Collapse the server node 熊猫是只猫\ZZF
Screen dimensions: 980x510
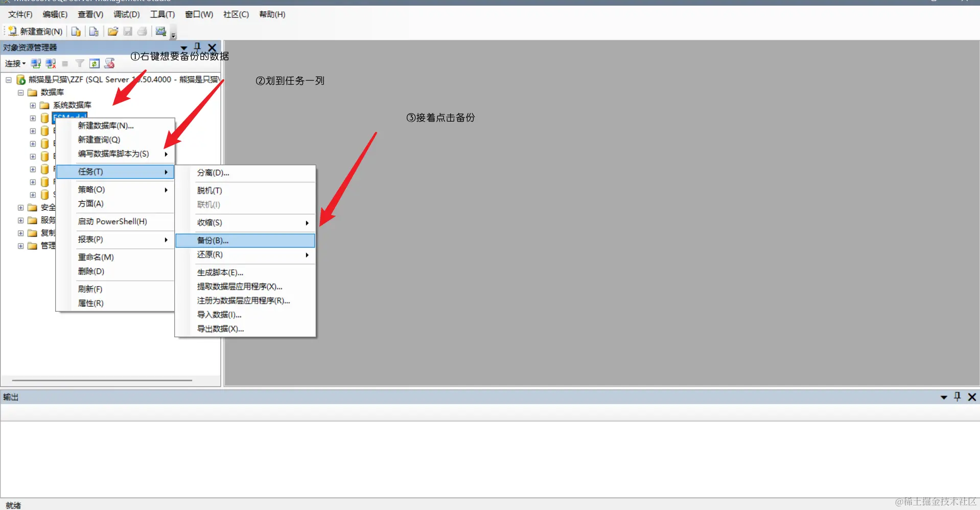point(9,80)
